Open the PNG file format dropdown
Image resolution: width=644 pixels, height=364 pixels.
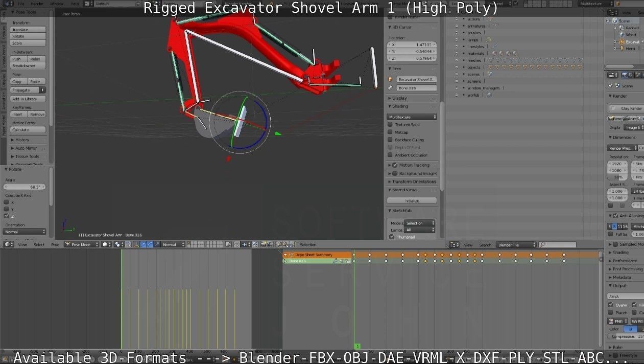pos(617,321)
